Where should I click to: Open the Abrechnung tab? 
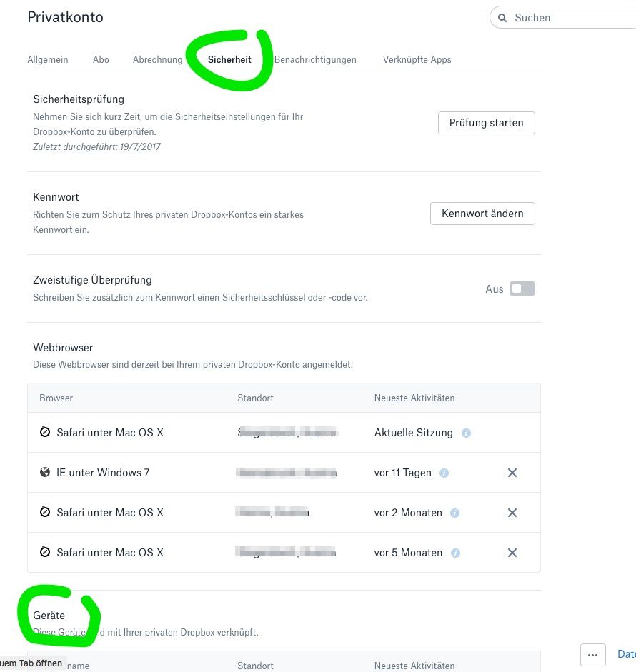[157, 59]
